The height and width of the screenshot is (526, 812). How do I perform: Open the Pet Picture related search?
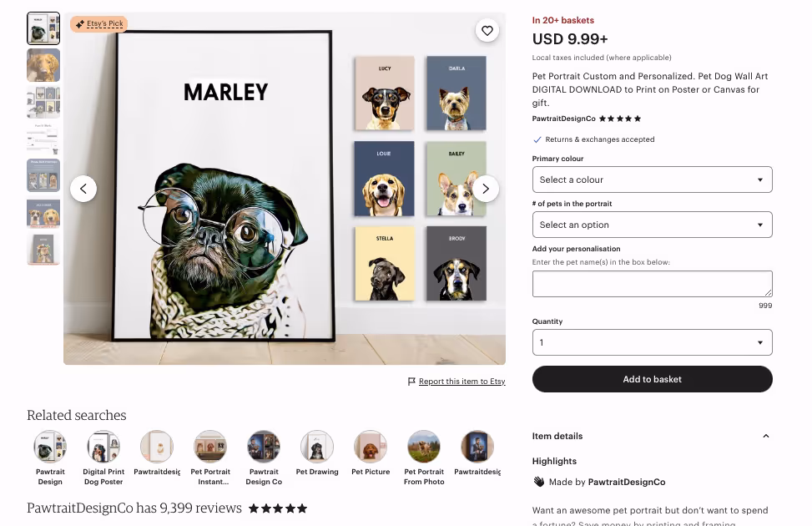(x=371, y=453)
